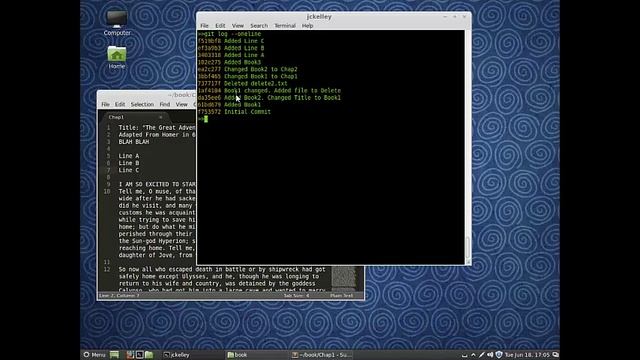Click the terminal window title 'jckelley'
The width and height of the screenshot is (640, 360).
point(319,17)
